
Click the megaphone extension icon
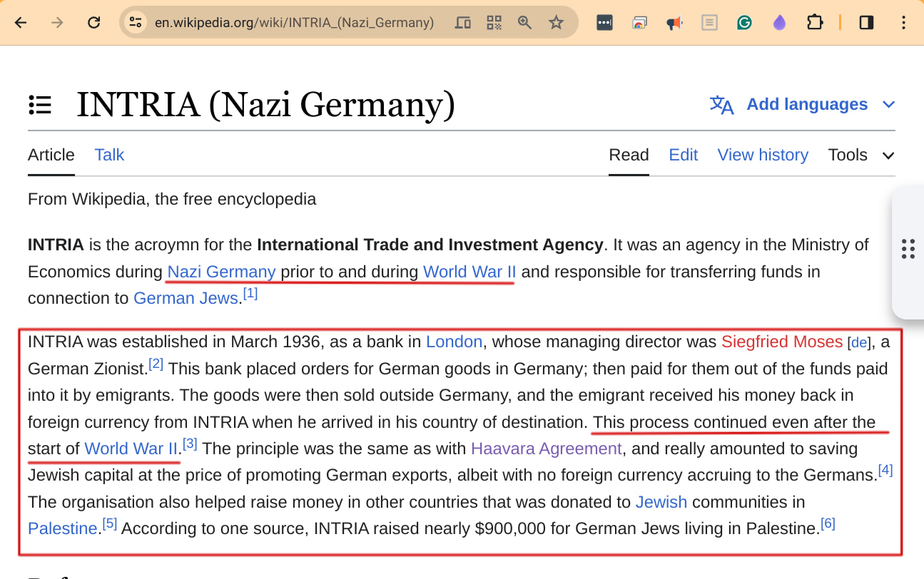tap(674, 23)
